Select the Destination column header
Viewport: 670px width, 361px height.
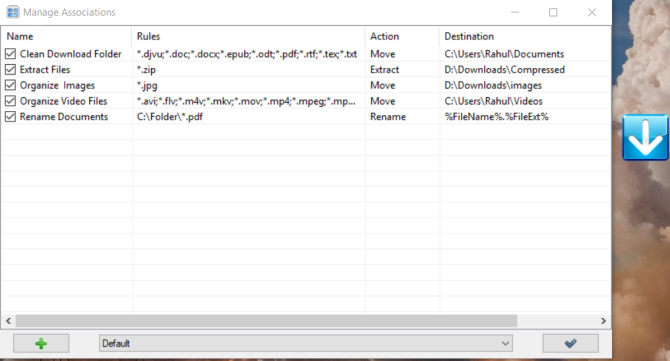525,36
